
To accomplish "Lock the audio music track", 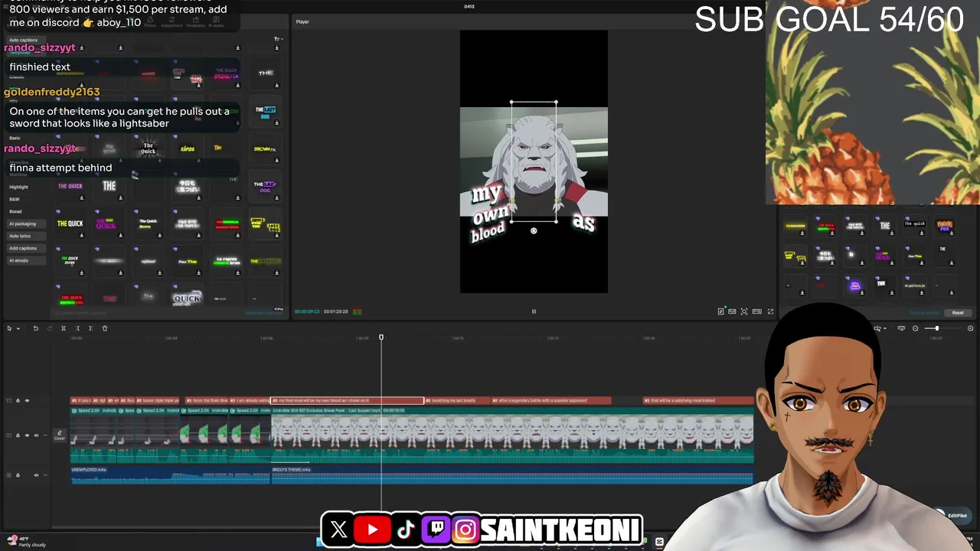I will click(18, 475).
